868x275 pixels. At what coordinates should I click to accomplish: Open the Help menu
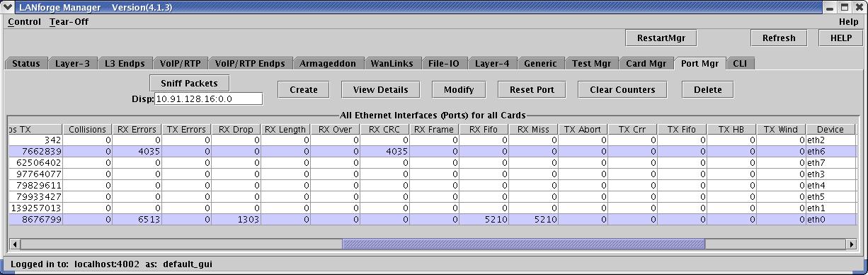(848, 22)
